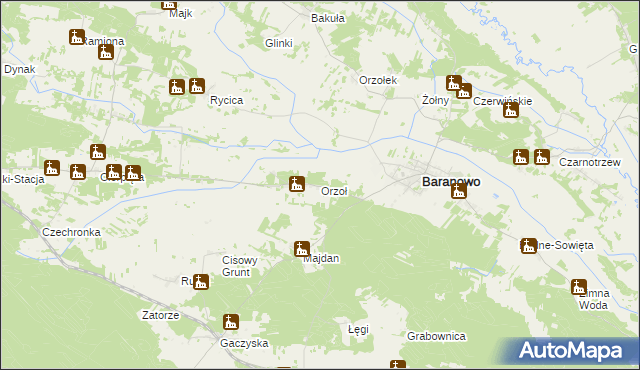This screenshot has width=640, height=370.
Task: Click the Grabownica village label
Action: pyautogui.click(x=436, y=336)
